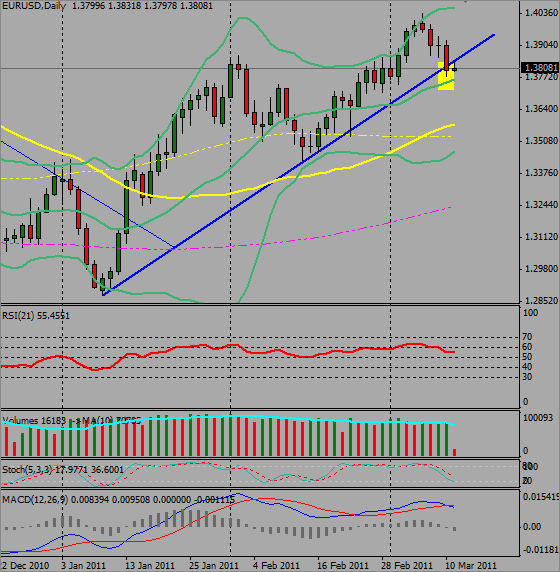The width and height of the screenshot is (560, 572).
Task: Click the 1.39040 price axis label
Action: click(x=541, y=45)
